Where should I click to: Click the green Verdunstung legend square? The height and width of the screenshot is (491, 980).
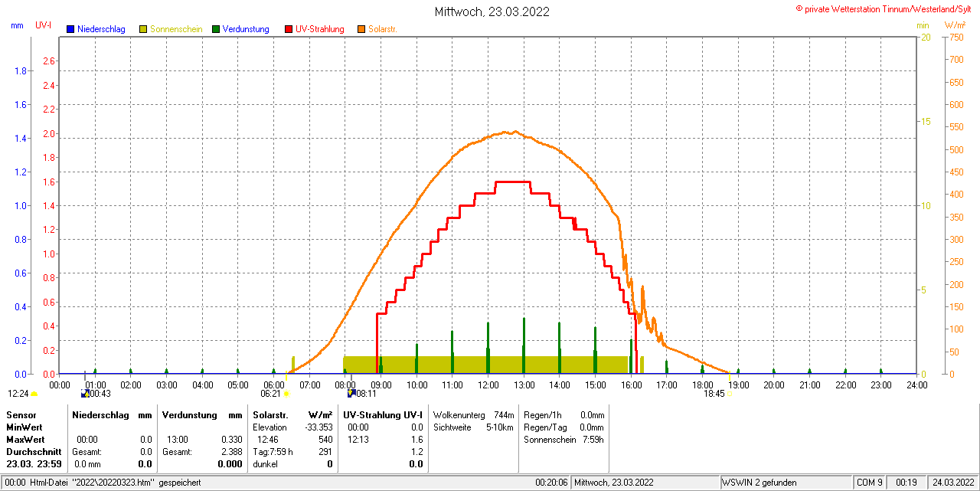pyautogui.click(x=216, y=29)
